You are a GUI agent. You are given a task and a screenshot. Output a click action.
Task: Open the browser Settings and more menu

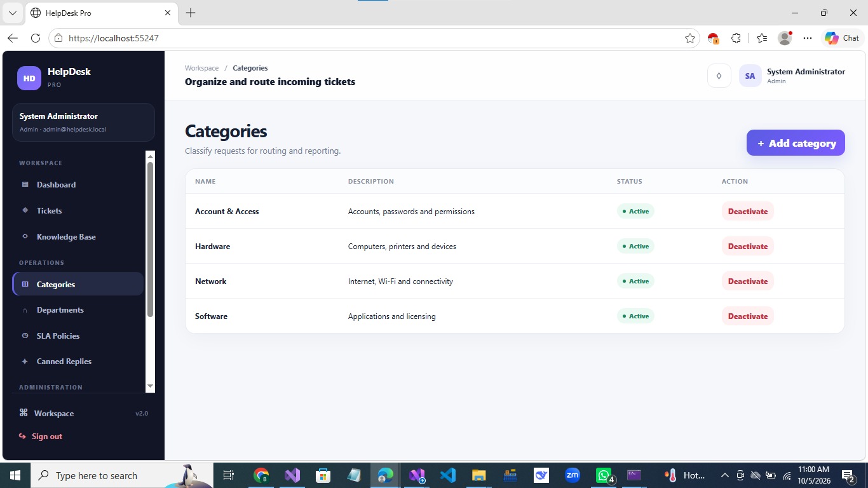tap(808, 38)
